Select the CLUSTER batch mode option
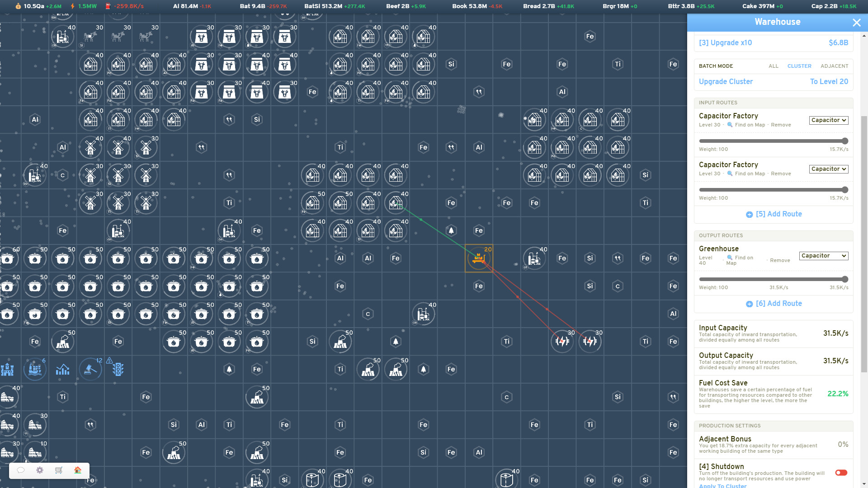868x488 pixels. click(x=799, y=66)
